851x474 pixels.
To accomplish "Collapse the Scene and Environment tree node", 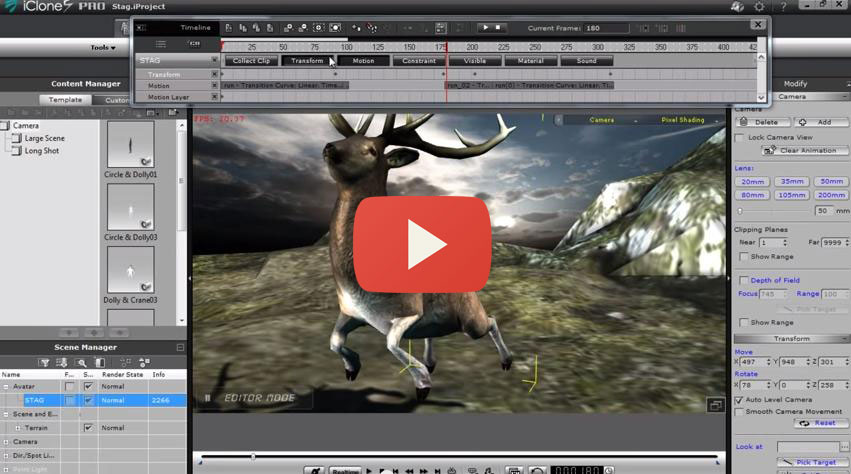I will point(6,414).
